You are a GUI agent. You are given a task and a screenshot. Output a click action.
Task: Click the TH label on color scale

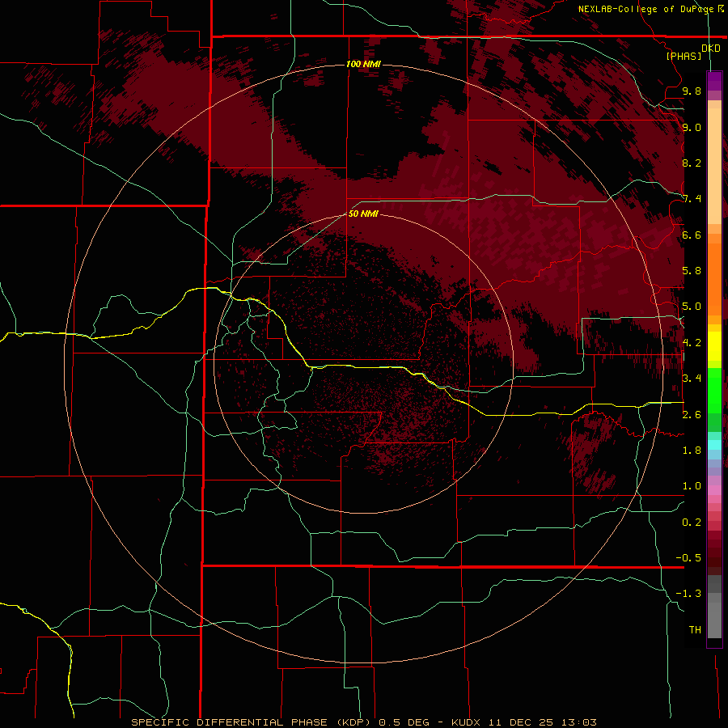point(695,629)
